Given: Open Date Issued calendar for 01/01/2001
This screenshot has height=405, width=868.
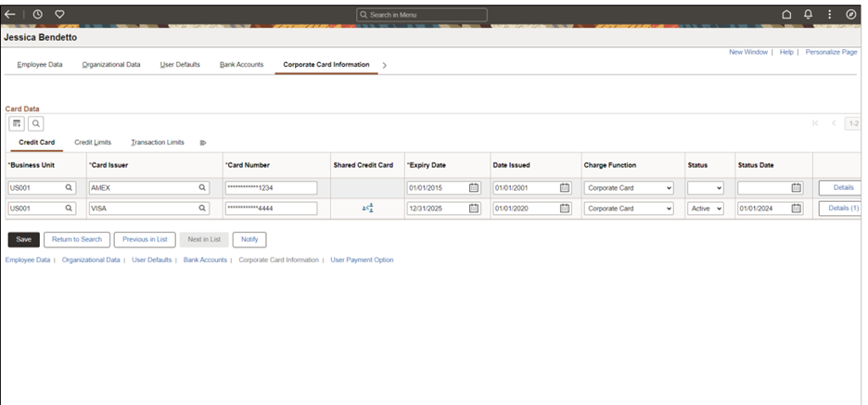Looking at the screenshot, I should tap(565, 188).
